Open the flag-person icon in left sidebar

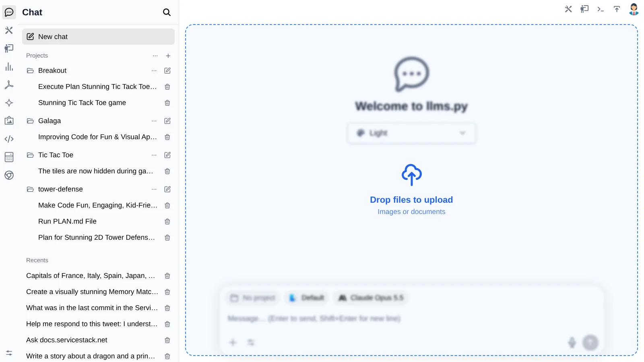(x=9, y=48)
